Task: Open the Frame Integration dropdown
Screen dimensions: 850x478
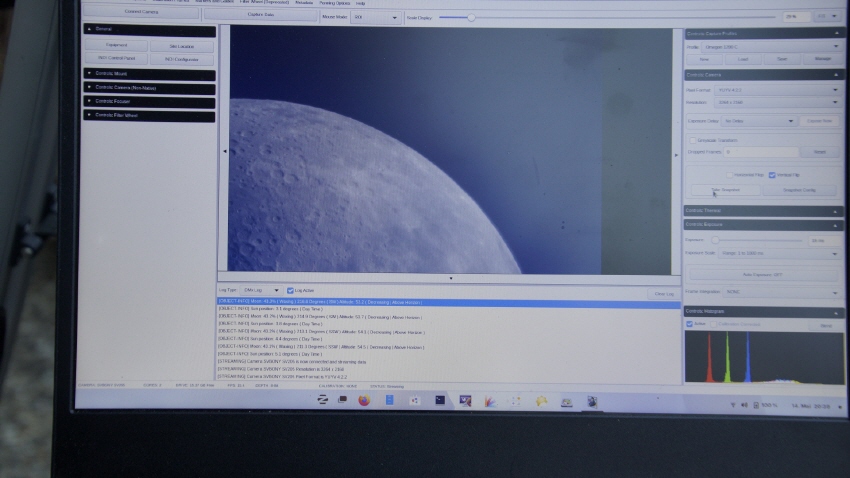Action: [782, 292]
